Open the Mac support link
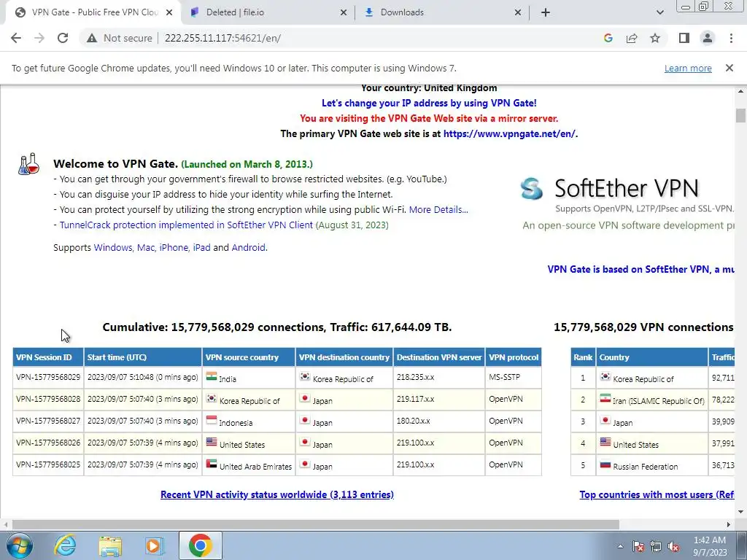747x560 pixels. click(x=146, y=248)
